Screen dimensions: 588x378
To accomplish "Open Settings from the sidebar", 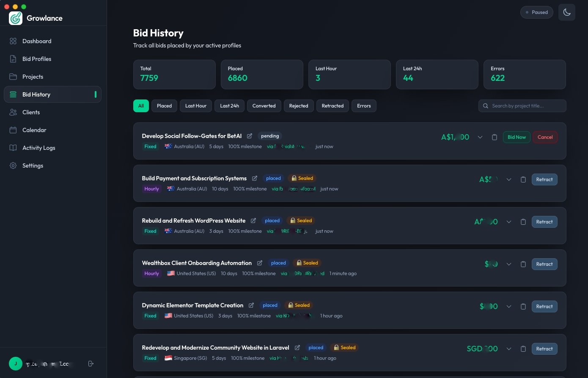I will 53,166.
